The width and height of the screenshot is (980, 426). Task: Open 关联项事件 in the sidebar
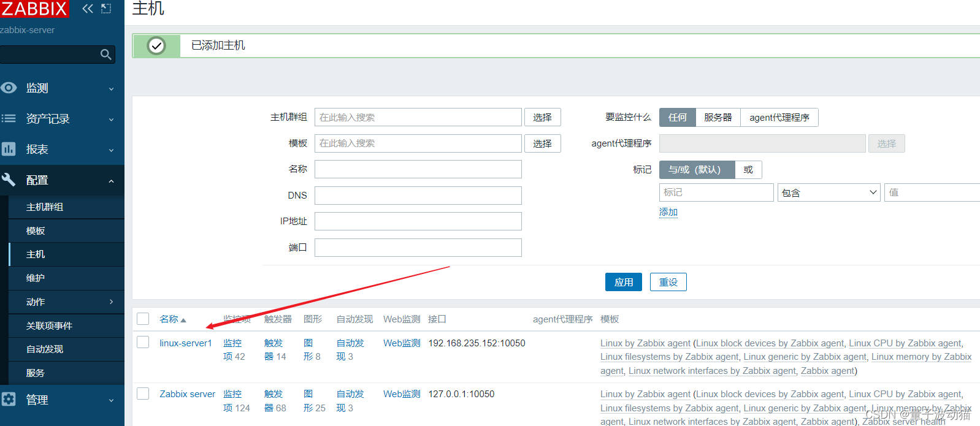(49, 325)
